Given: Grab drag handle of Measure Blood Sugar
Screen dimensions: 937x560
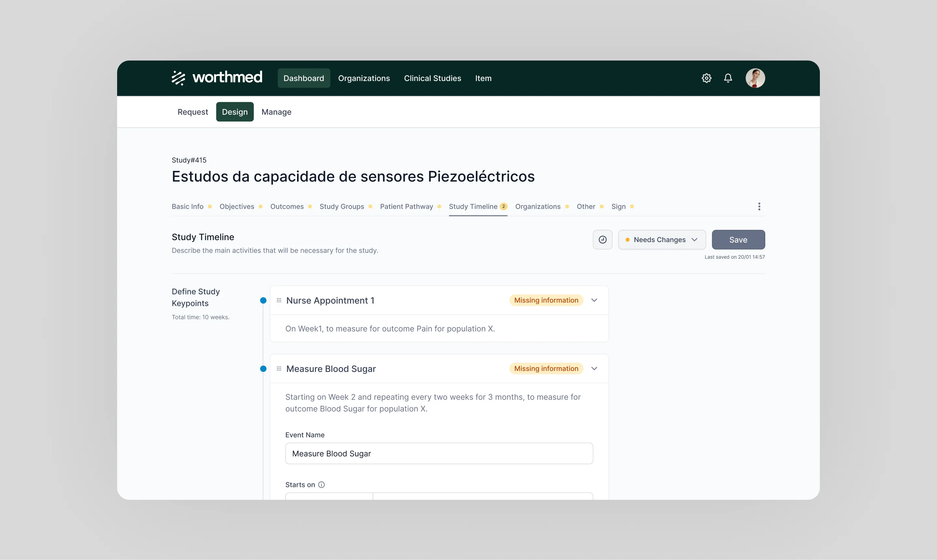Looking at the screenshot, I should coord(279,369).
